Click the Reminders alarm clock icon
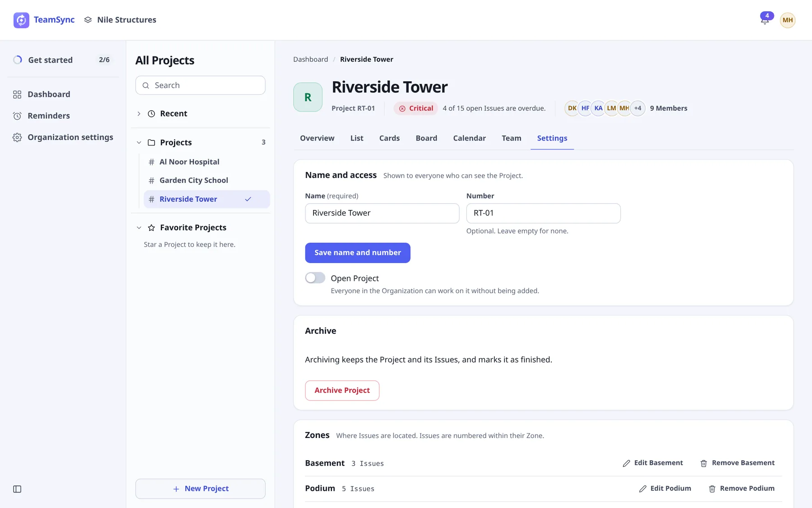This screenshot has height=508, width=812. (x=17, y=116)
